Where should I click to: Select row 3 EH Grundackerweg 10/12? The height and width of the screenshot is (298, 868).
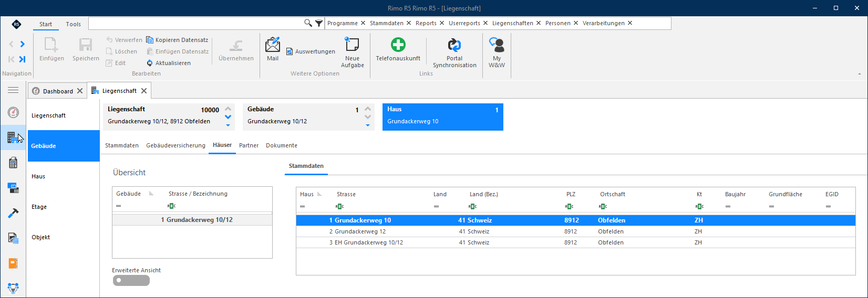(575, 242)
